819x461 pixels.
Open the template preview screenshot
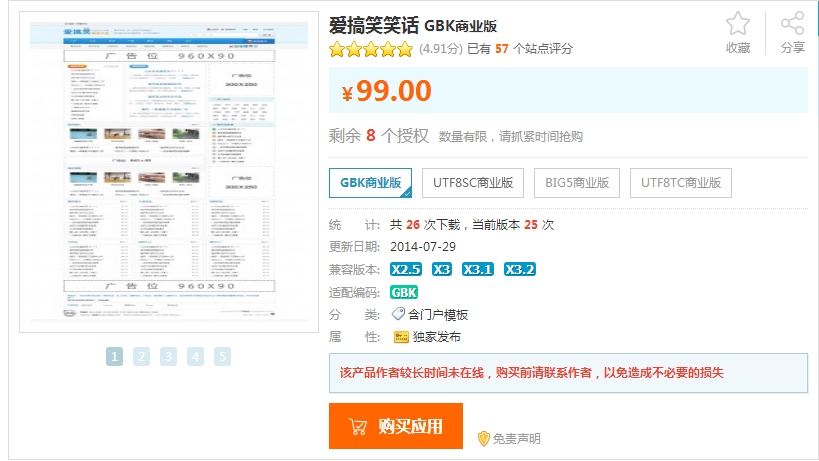(x=169, y=172)
